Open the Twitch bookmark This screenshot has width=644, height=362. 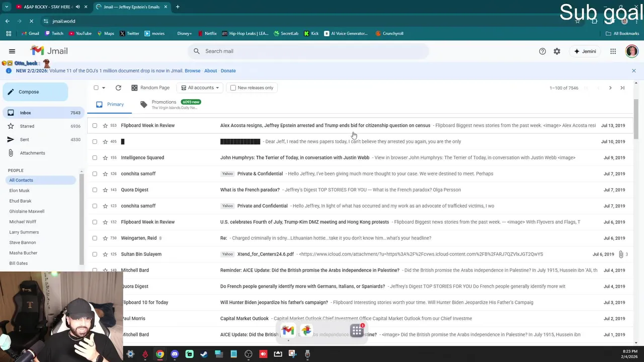54,34
